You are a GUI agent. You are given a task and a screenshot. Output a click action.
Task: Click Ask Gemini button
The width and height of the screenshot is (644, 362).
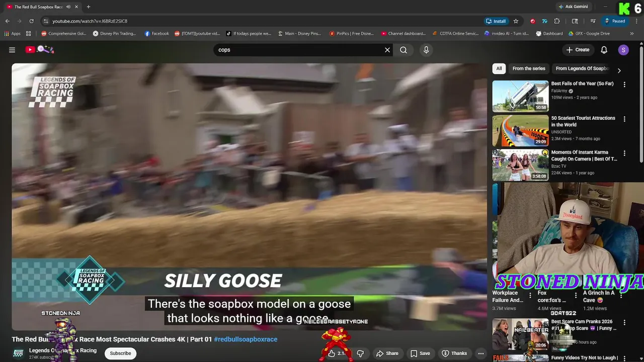pos(573,7)
